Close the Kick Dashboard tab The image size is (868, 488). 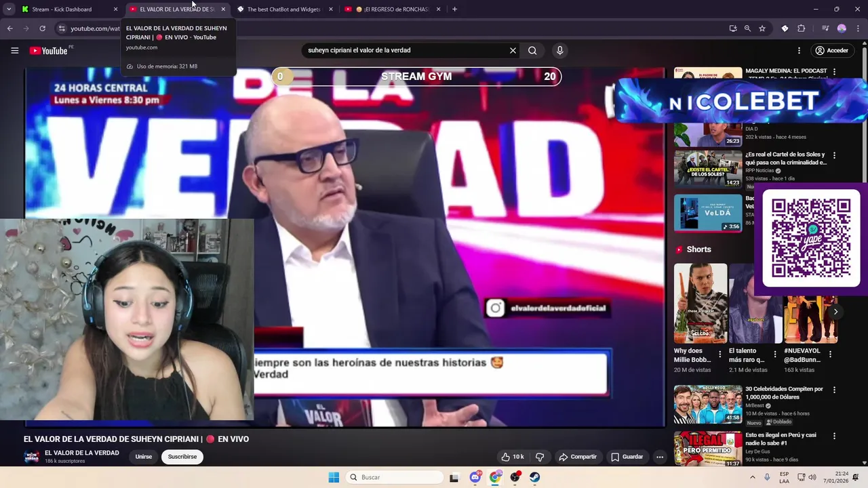tap(115, 9)
